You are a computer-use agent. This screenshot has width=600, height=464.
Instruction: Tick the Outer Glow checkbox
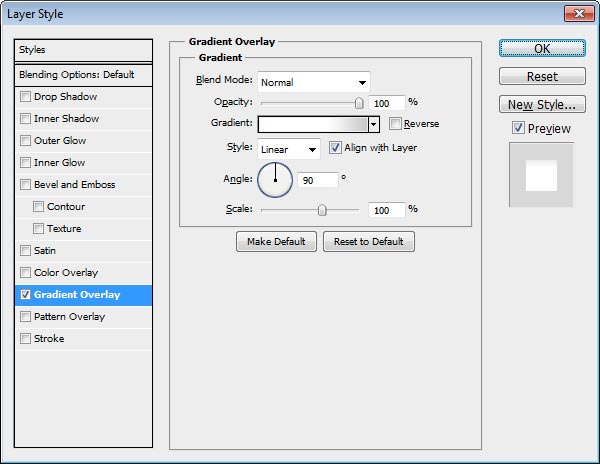[x=25, y=140]
